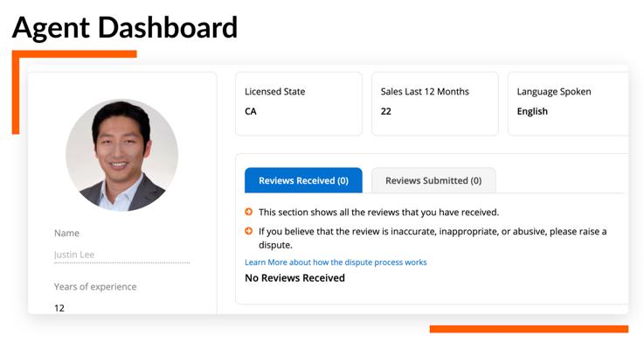Click the text about raising a dispute

(433, 238)
